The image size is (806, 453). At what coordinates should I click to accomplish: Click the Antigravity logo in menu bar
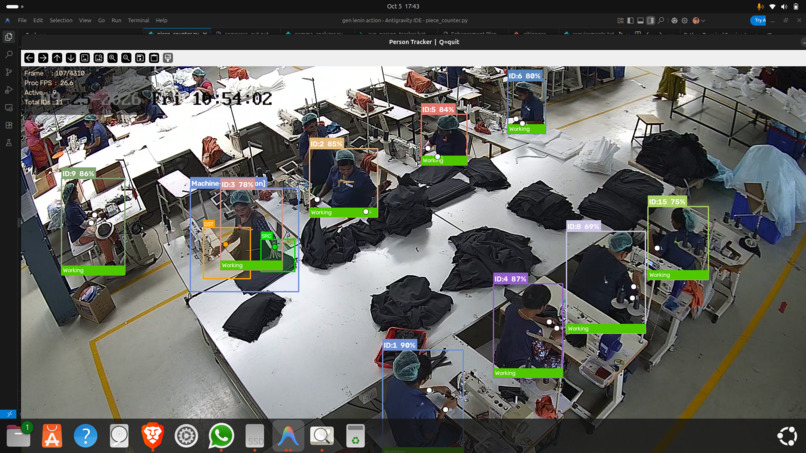coord(7,21)
